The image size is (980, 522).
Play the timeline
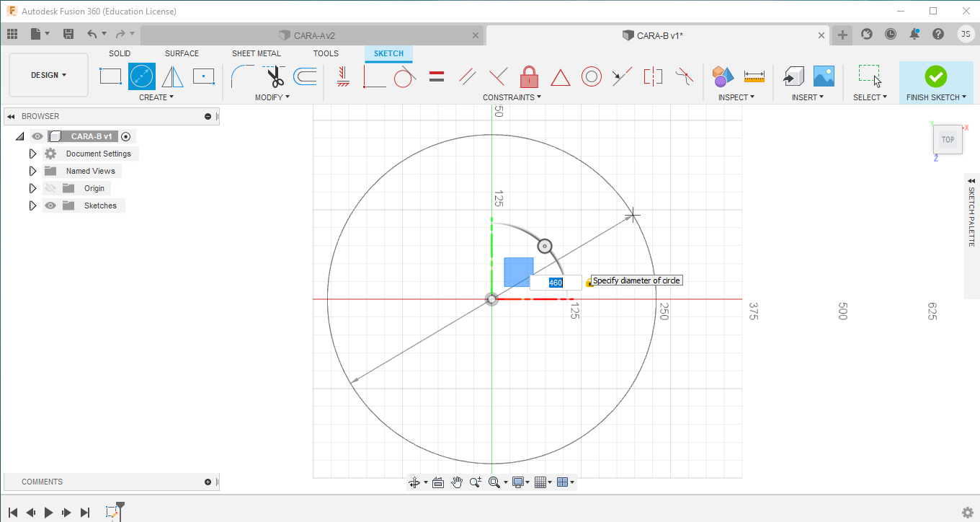pyautogui.click(x=49, y=513)
